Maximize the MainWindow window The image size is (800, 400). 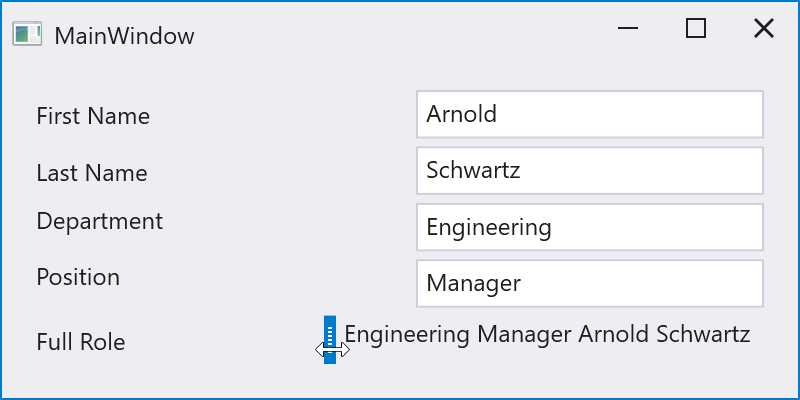(696, 29)
